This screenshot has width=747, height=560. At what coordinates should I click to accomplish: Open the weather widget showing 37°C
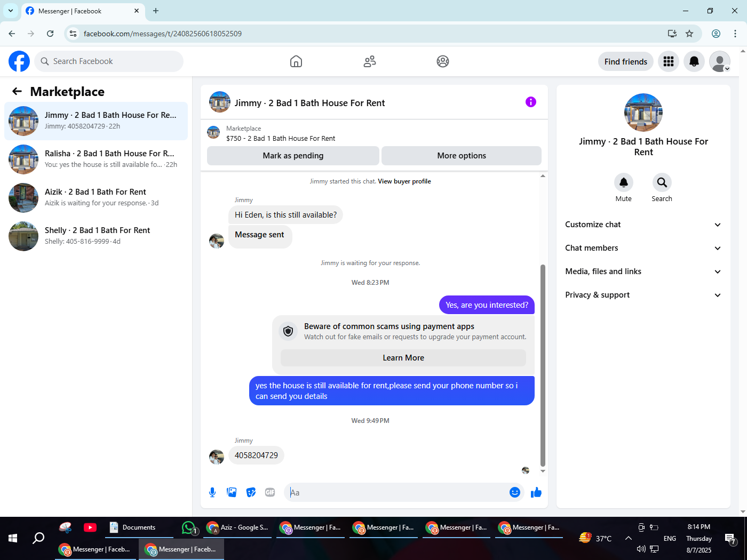(595, 538)
